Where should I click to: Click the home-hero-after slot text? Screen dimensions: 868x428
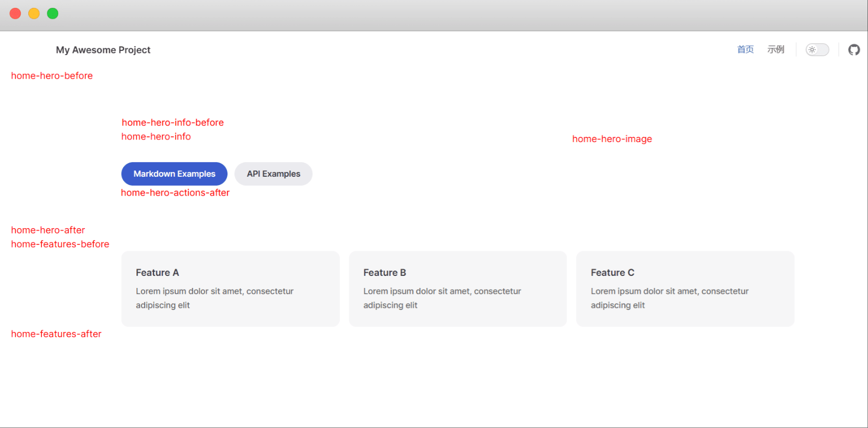tap(48, 230)
